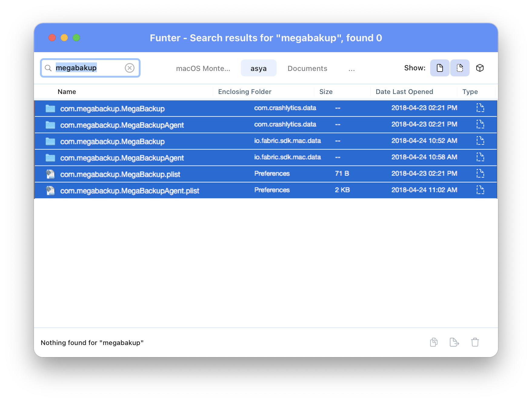Screen dimensions: 532x402
Task: Click Preferences folder in the 71 B row
Action: point(272,173)
